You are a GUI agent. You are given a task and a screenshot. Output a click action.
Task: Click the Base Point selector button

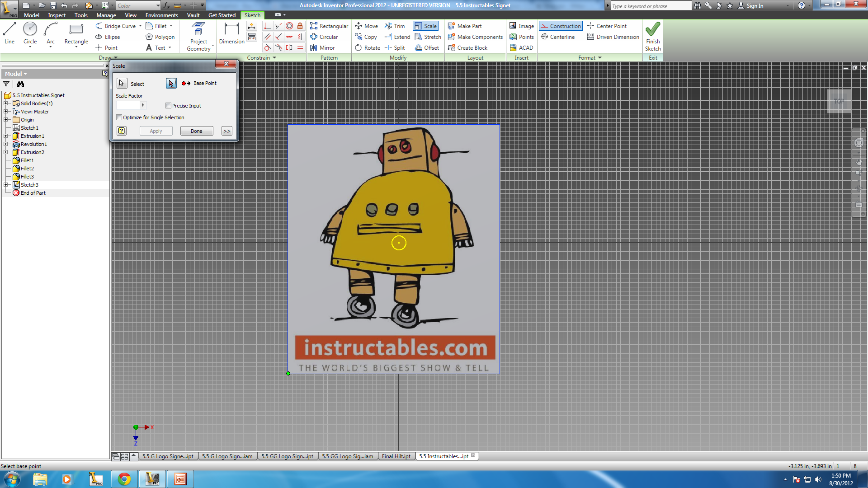click(171, 84)
